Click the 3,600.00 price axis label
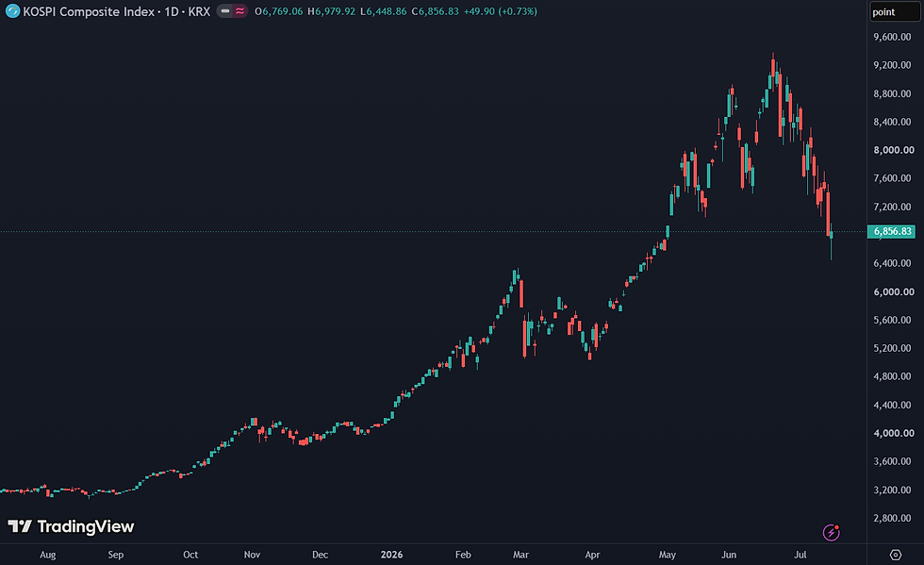The width and height of the screenshot is (924, 565). 892,461
